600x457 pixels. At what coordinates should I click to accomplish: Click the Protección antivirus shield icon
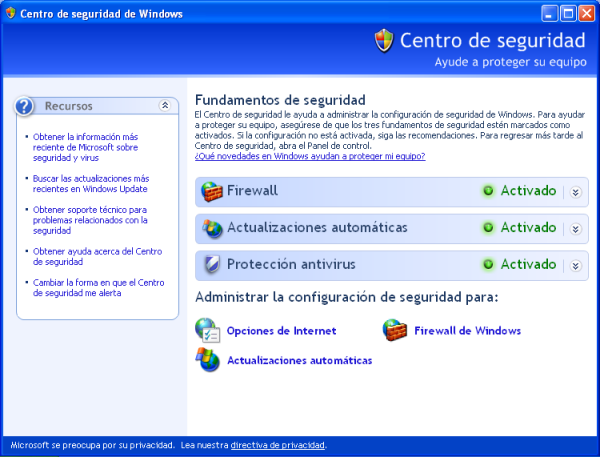212,265
